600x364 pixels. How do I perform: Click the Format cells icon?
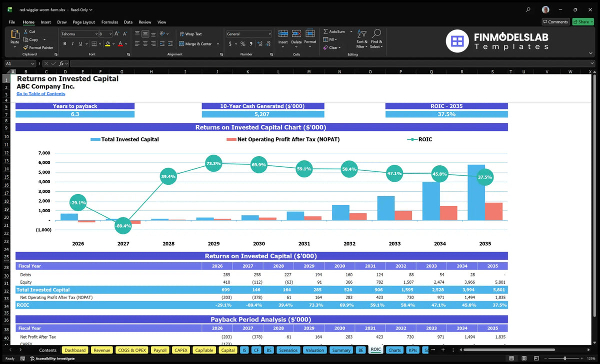point(310,33)
